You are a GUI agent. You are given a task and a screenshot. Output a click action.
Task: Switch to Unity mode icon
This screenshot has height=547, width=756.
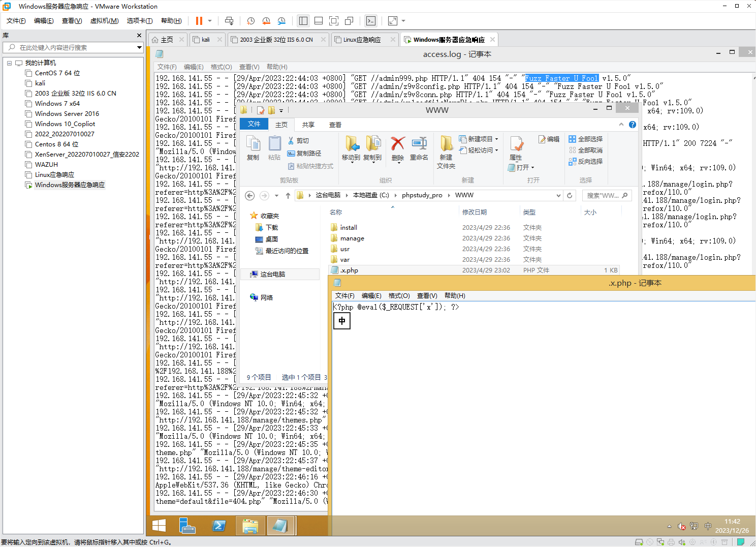point(349,21)
